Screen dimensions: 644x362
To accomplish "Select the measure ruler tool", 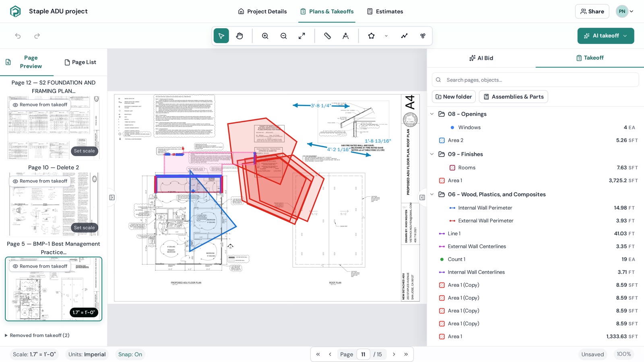I will [x=327, y=36].
